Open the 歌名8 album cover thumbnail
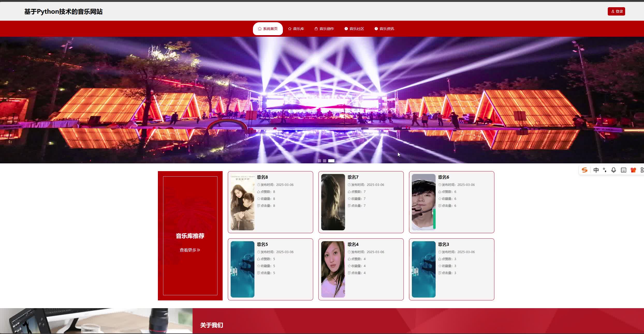Viewport: 644px width, 334px height. [242, 202]
